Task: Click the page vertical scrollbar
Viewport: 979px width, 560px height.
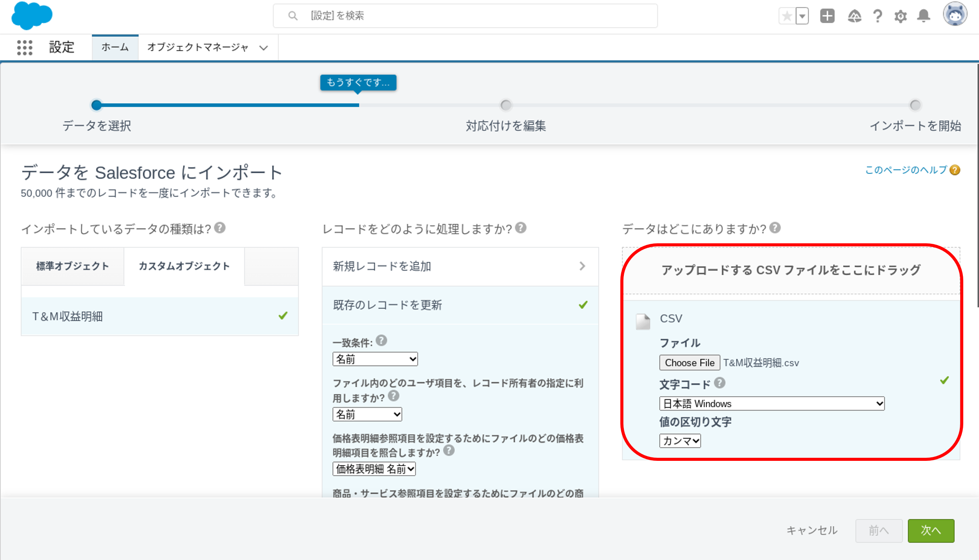Action: tap(977, 185)
